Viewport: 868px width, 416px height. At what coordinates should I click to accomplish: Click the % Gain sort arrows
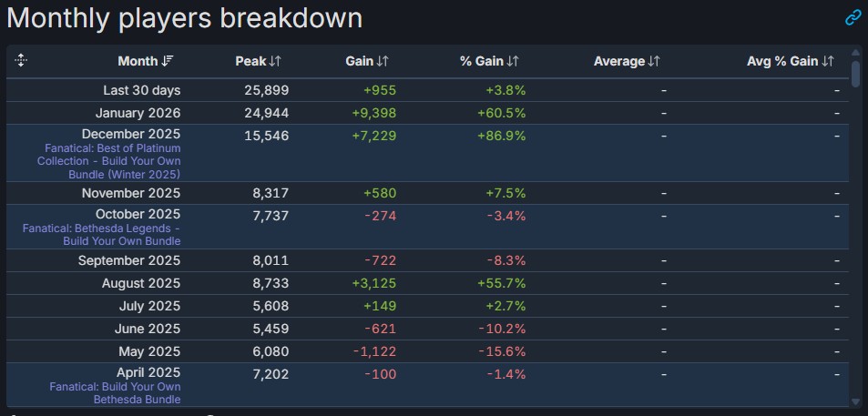513,62
